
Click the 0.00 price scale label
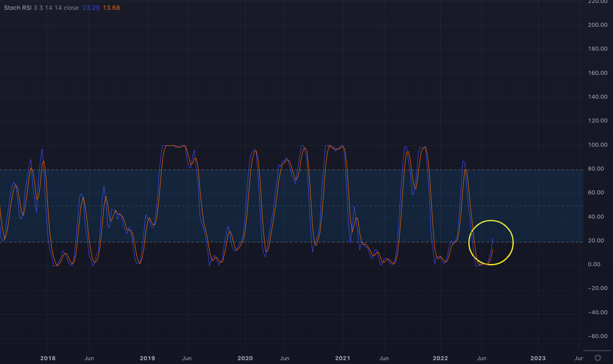[594, 264]
